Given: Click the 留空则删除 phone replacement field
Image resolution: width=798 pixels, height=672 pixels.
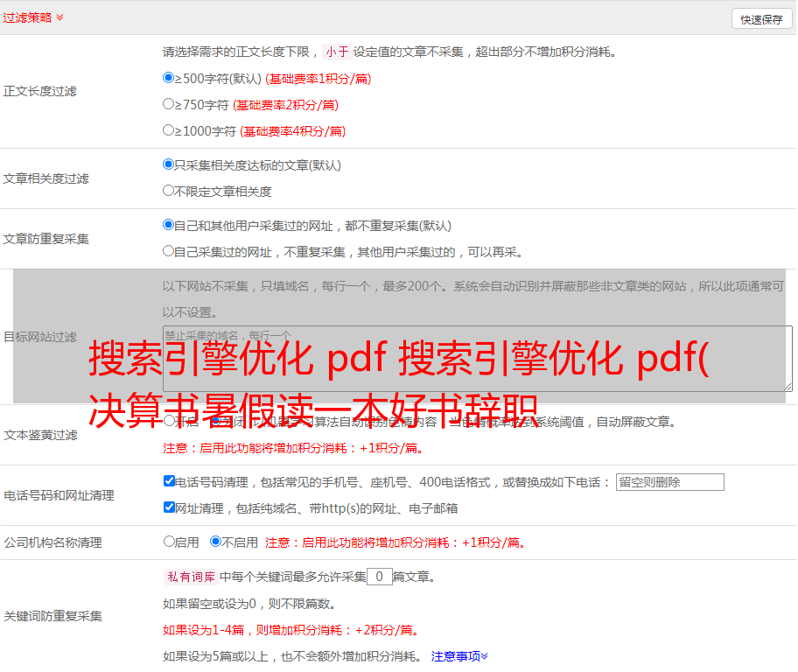Looking at the screenshot, I should coord(669,482).
